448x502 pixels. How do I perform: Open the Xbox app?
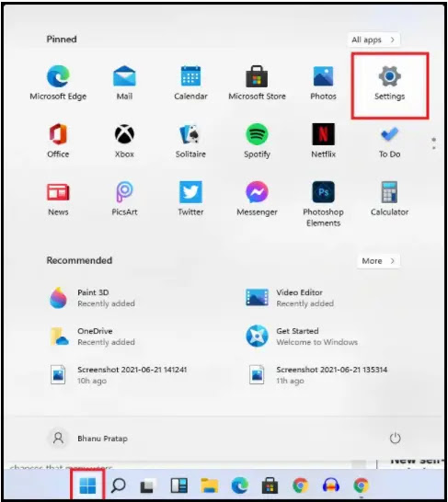pyautogui.click(x=124, y=141)
